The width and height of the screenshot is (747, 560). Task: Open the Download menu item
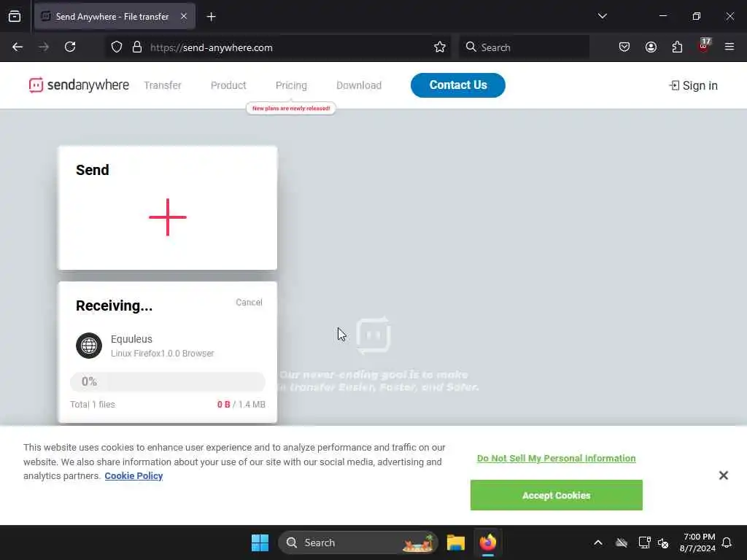359,85
